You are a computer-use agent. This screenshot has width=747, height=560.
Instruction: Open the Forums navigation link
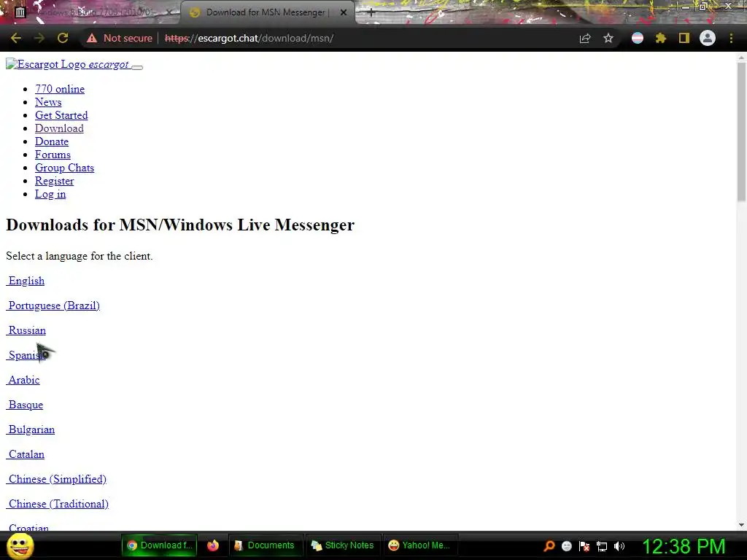pyautogui.click(x=53, y=155)
